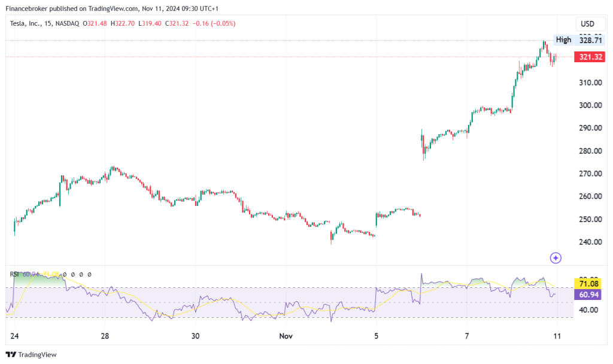Click the TradingView logo icon
This screenshot has width=613, height=364.
[11, 354]
